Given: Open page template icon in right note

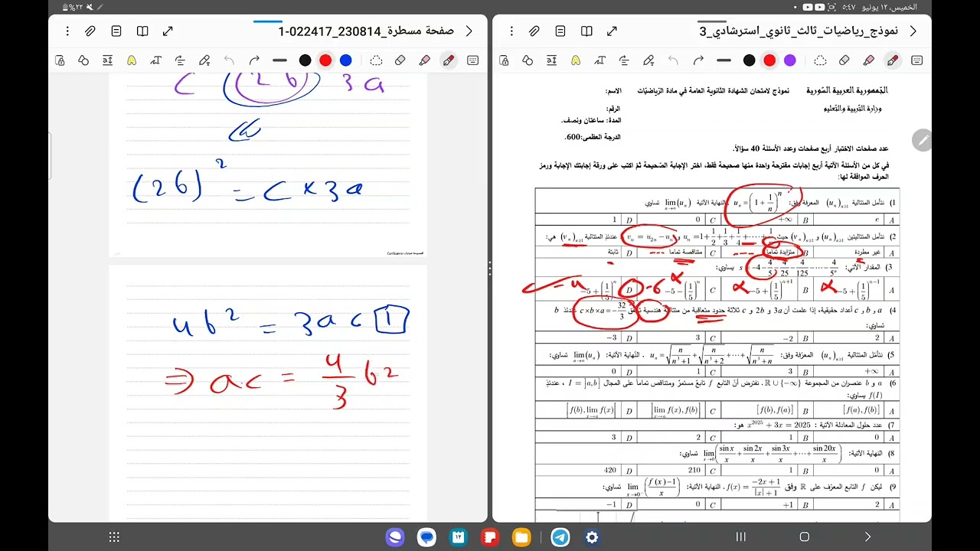Looking at the screenshot, I should click(560, 31).
